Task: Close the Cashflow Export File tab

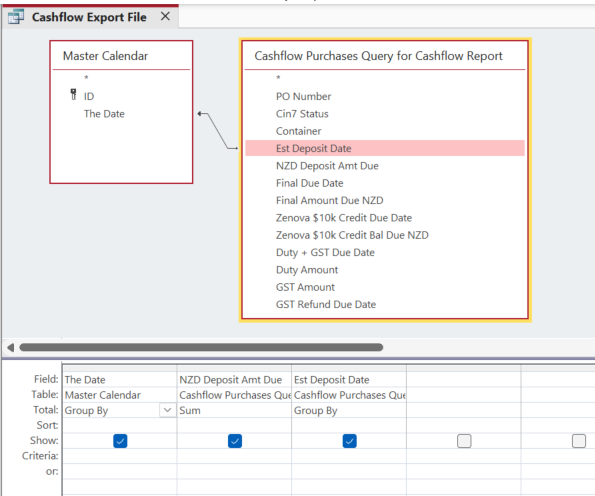Action: tap(165, 16)
